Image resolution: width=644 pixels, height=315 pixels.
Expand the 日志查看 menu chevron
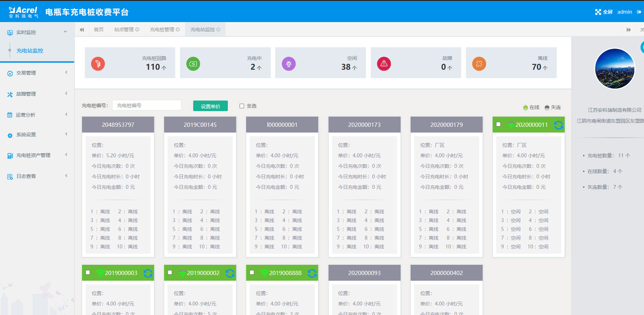click(x=66, y=176)
